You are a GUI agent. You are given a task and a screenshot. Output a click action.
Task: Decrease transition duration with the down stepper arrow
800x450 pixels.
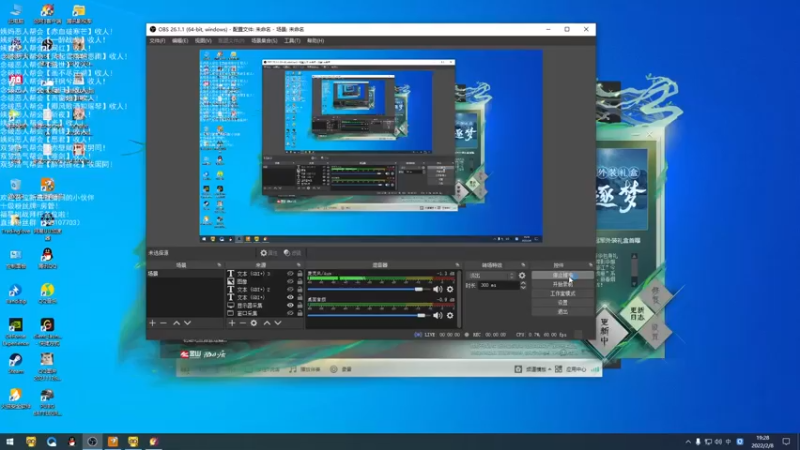523,288
